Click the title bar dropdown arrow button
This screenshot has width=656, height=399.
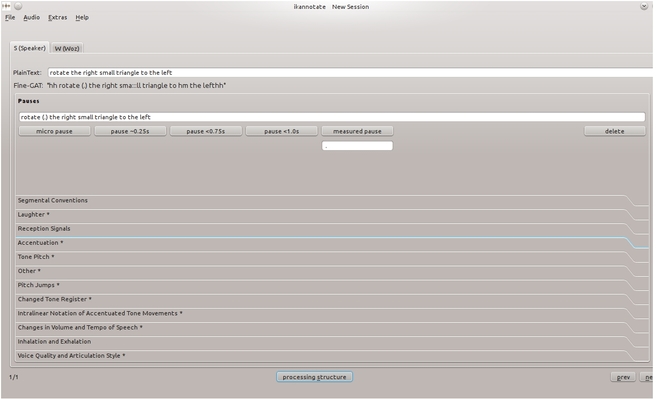pyautogui.click(x=644, y=6)
